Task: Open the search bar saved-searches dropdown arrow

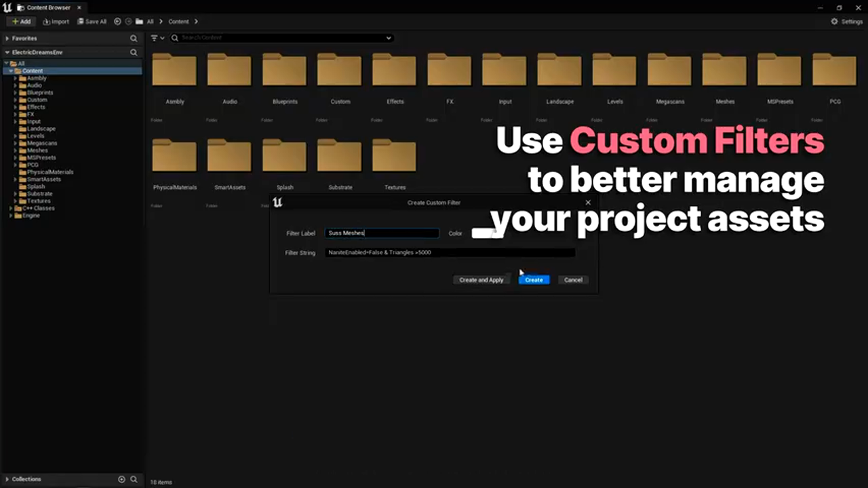Action: [389, 38]
